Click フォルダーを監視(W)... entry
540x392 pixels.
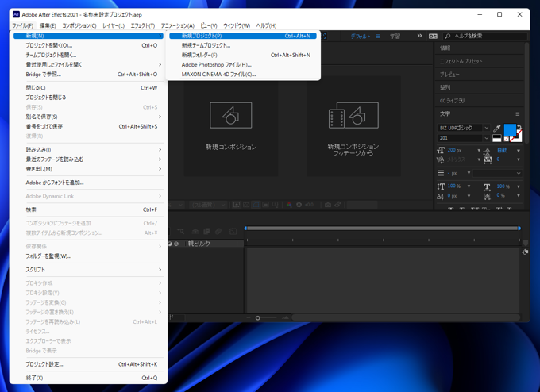[88, 256]
